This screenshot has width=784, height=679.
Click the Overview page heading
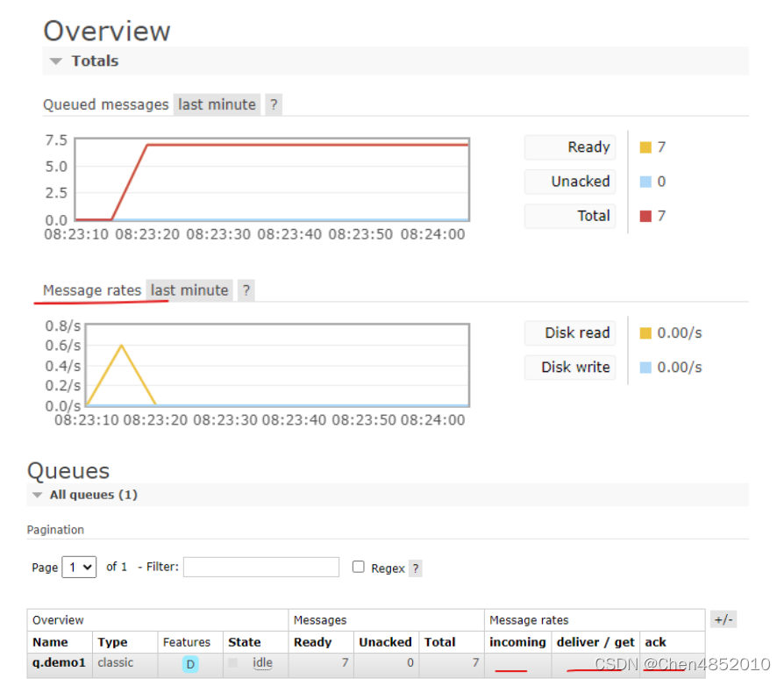[x=106, y=31]
